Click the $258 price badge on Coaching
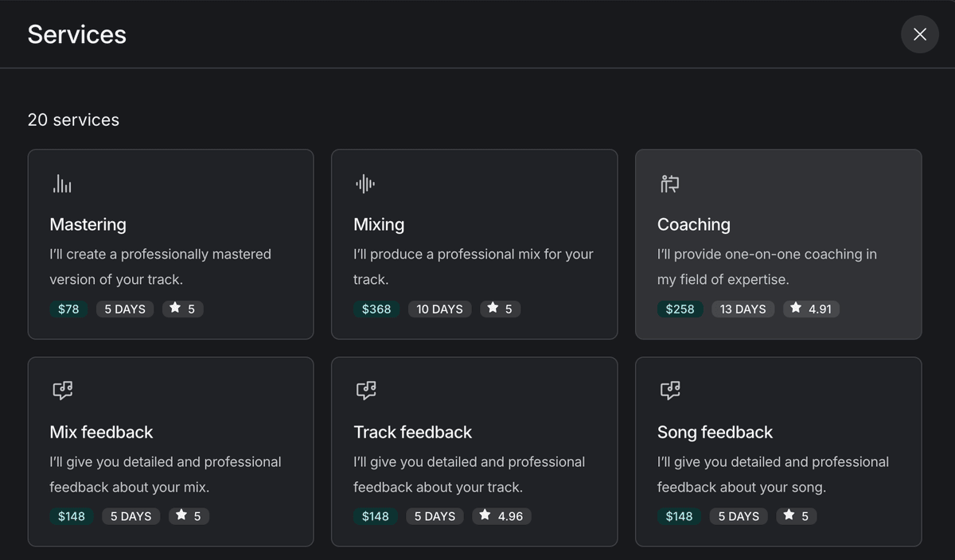 click(680, 309)
